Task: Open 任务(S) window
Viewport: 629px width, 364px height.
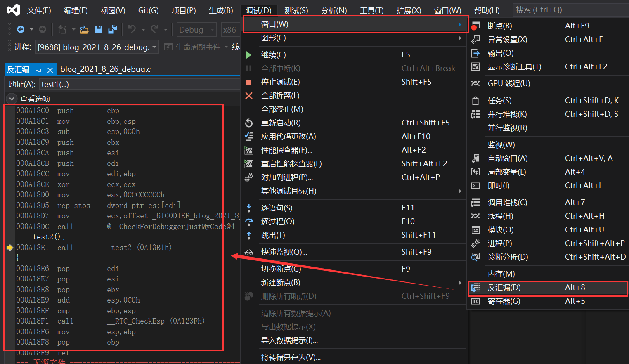Action: click(548, 100)
